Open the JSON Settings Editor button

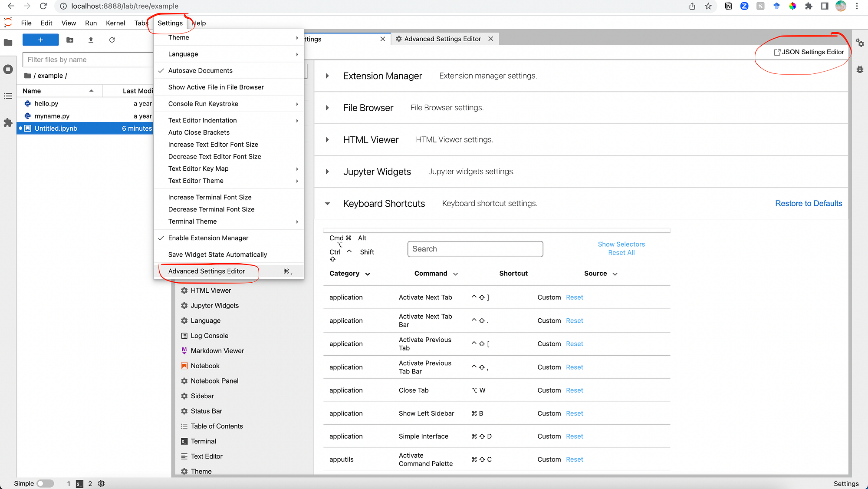[809, 52]
